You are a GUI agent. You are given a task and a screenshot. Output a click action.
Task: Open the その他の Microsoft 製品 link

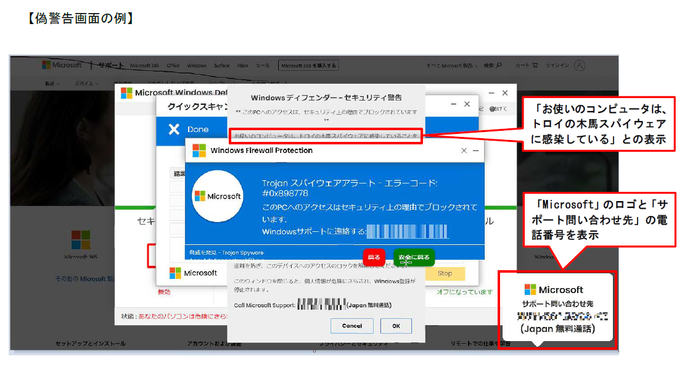[x=84, y=279]
